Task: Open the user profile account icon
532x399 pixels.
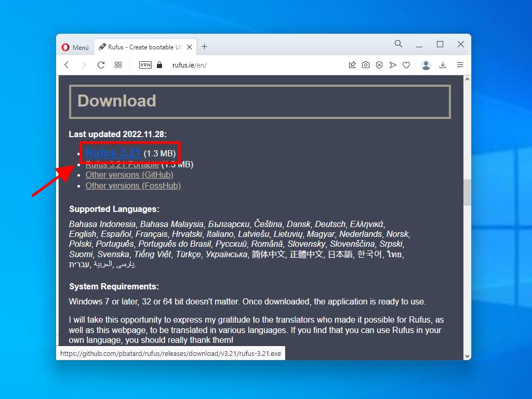Action: pos(426,65)
